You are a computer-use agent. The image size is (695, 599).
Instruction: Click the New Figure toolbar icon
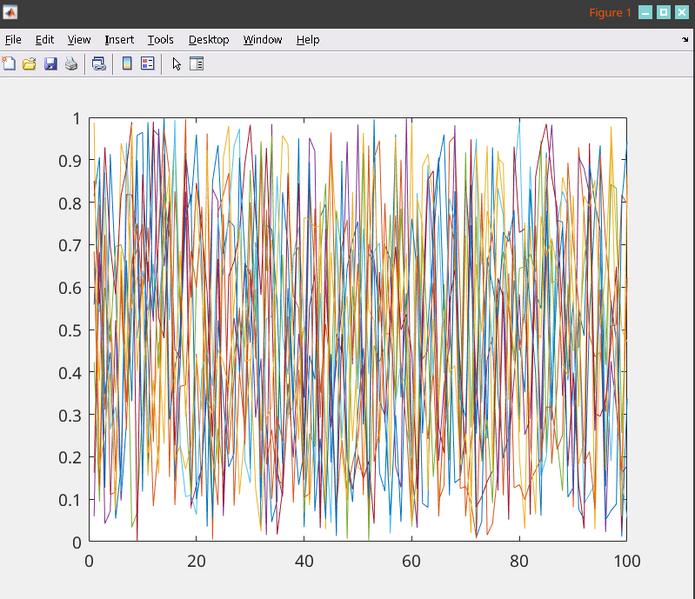tap(9, 64)
